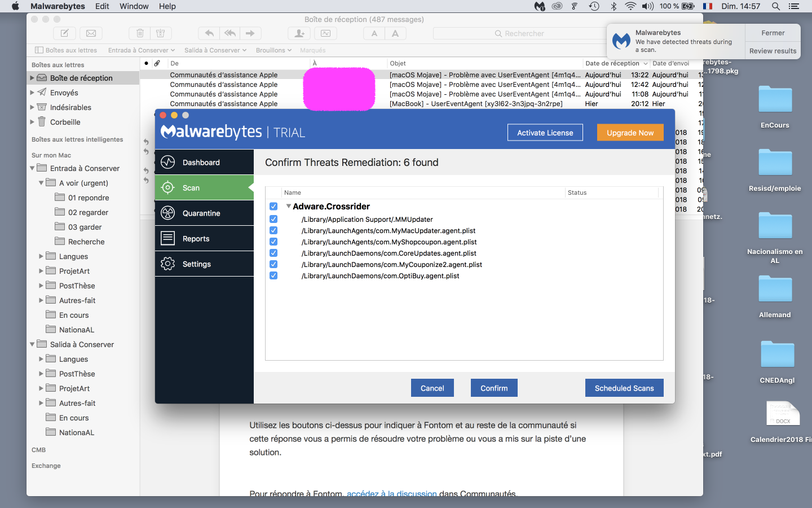
Task: Follow the accédez à la discussion link
Action: click(392, 493)
